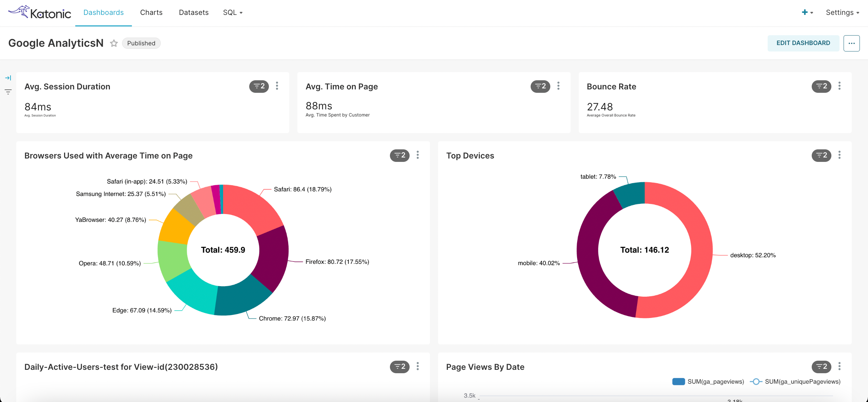
Task: Favorite the dashboard with the star icon
Action: coord(114,43)
